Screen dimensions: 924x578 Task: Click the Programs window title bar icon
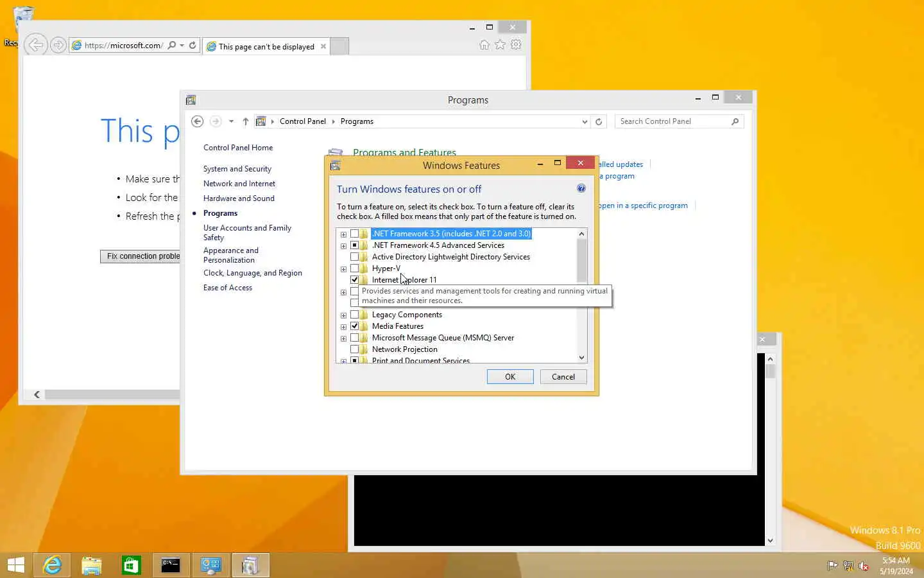coord(191,100)
